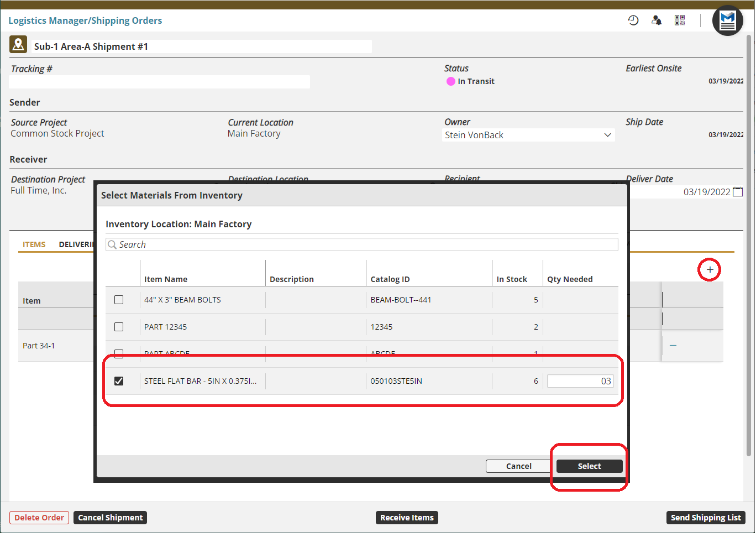756x537 pixels.
Task: Uncheck the STEEL FLAT BAR checkbox
Action: pyautogui.click(x=119, y=381)
